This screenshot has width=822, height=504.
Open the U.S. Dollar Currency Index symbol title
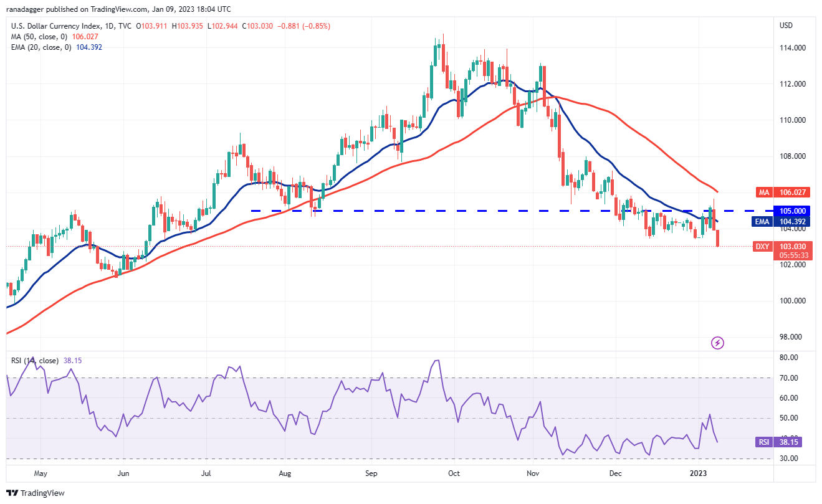(54, 26)
